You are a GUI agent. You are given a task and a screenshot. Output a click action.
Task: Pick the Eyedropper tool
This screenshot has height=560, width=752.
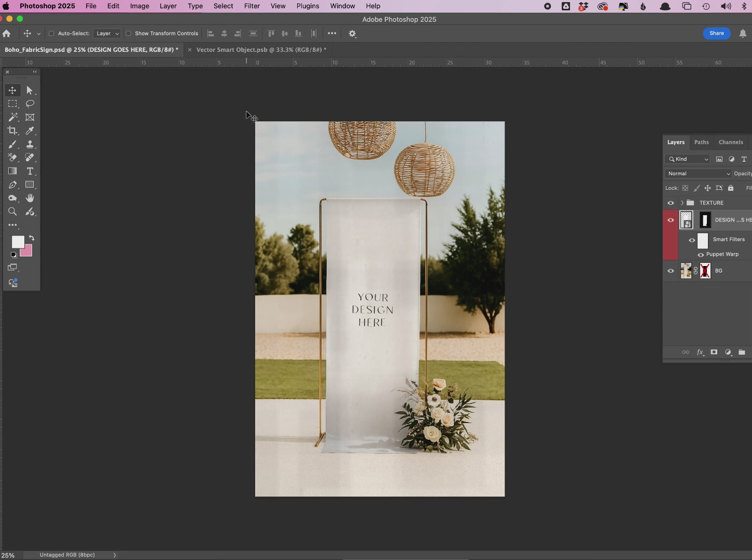[x=30, y=131]
